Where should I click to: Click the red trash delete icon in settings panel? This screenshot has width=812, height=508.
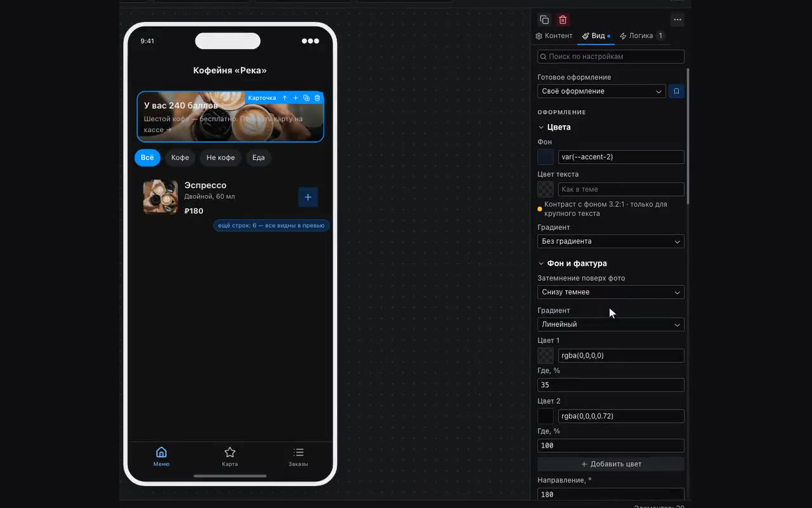click(563, 20)
